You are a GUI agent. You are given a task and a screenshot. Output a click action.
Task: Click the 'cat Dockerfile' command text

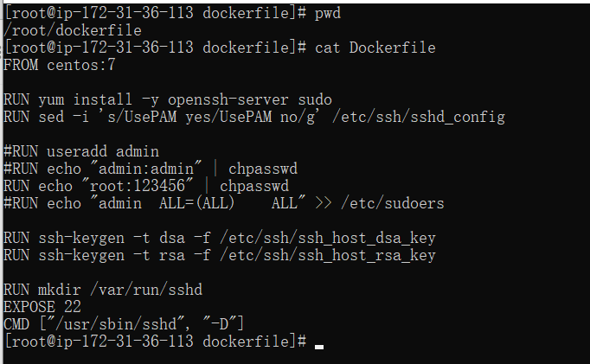[x=375, y=48]
